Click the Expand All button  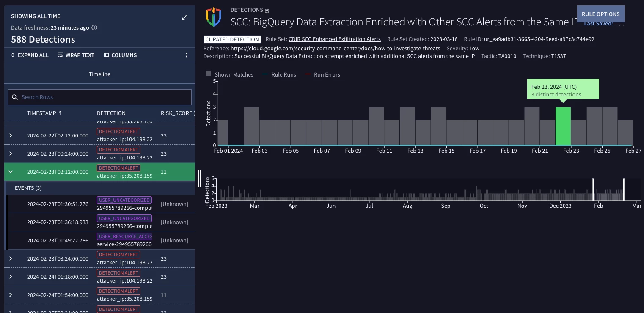coord(30,55)
